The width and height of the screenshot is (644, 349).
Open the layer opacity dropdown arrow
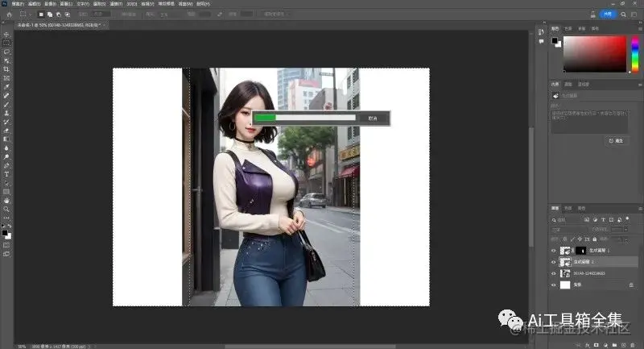pos(625,230)
